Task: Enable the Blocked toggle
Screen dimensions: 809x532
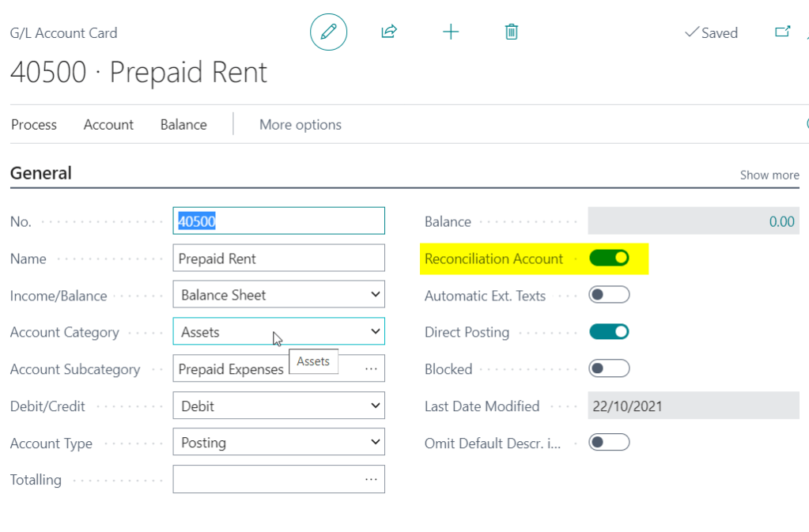Action: pyautogui.click(x=609, y=369)
